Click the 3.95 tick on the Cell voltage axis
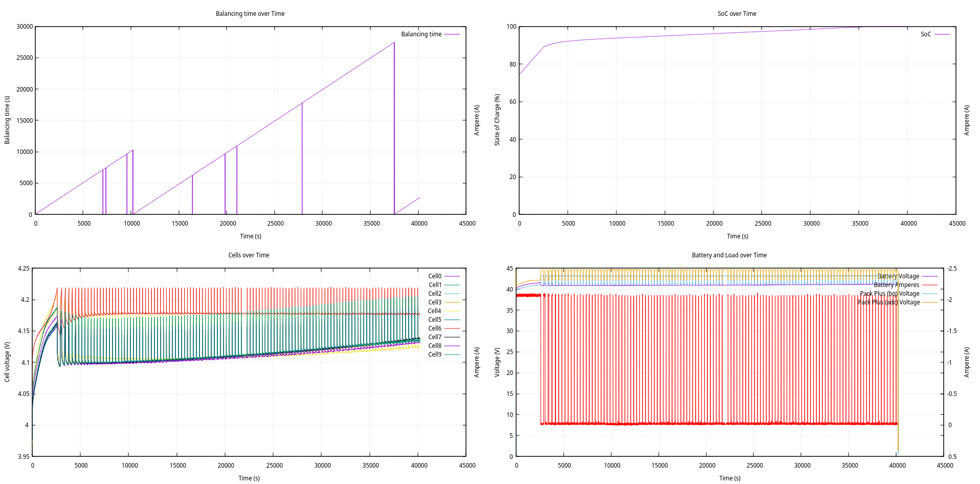980x484 pixels. click(24, 457)
